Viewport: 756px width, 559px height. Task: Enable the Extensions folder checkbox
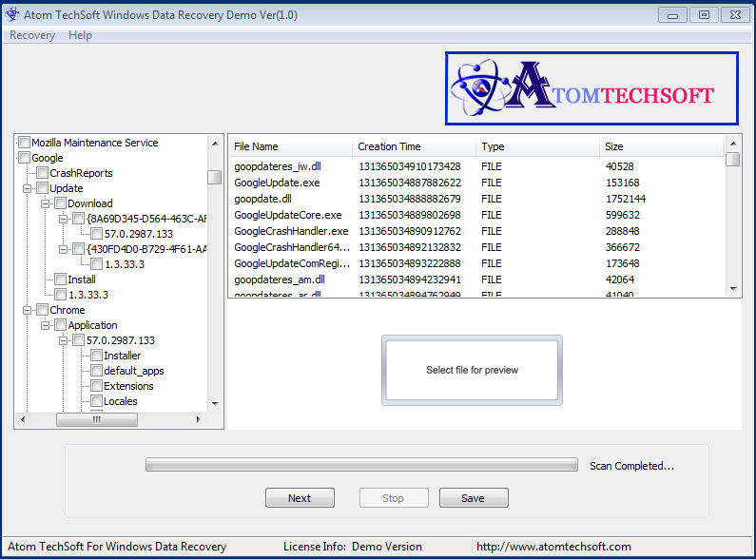96,386
